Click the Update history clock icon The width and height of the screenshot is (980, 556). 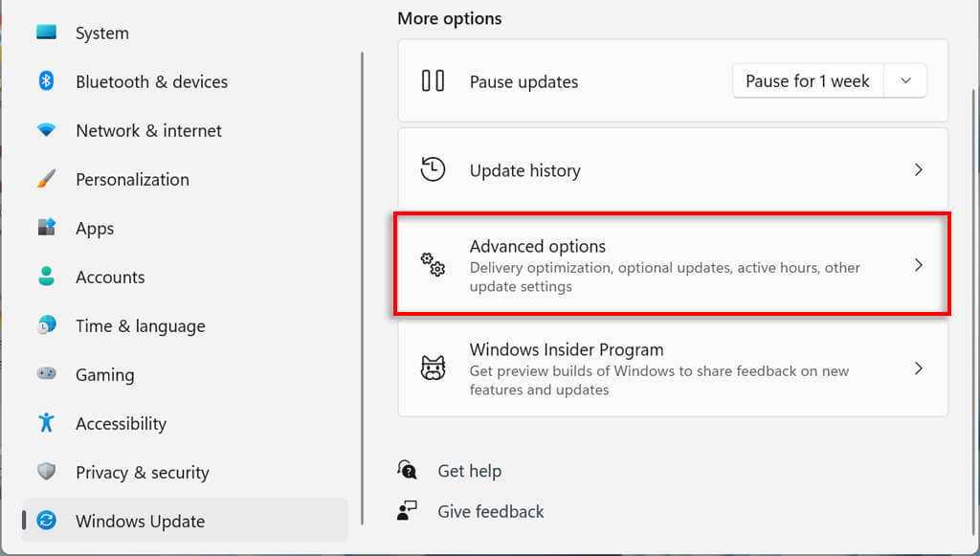(x=433, y=170)
